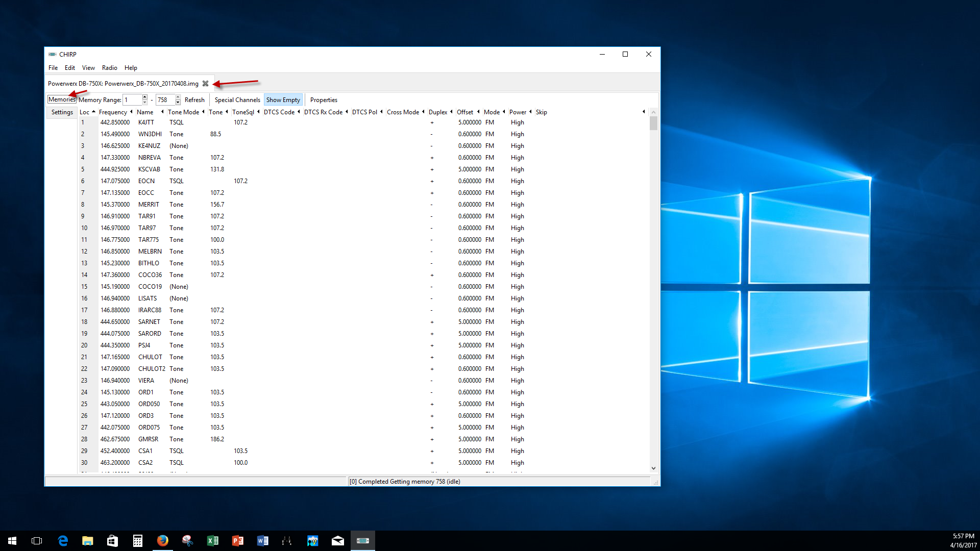Click the scrollbar up arrow
The width and height of the screenshot is (980, 551).
653,112
